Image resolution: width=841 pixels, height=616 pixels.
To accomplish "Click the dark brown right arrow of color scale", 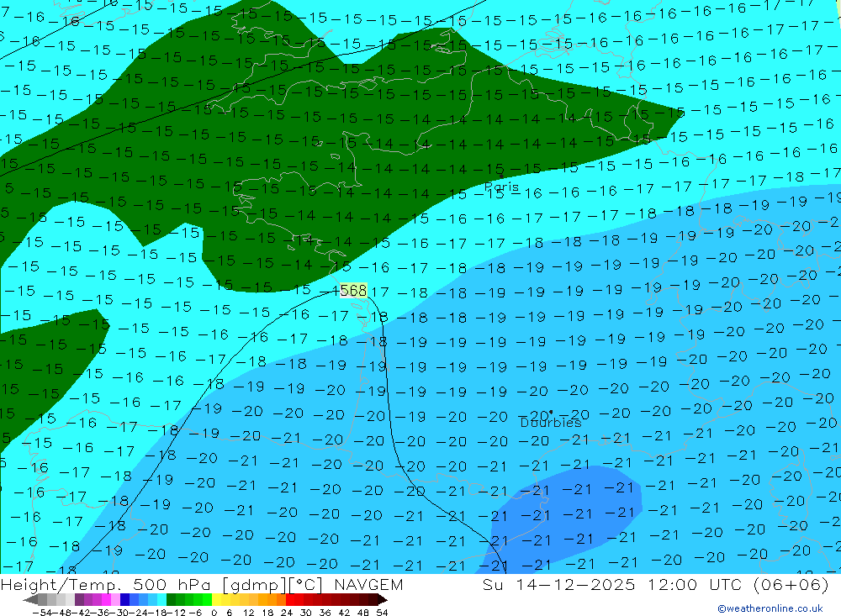I will [383, 600].
